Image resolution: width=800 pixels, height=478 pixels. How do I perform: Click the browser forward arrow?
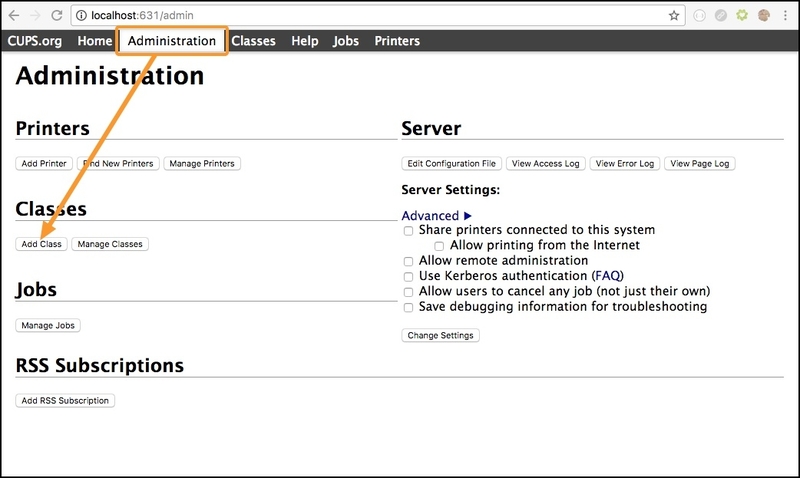33,16
